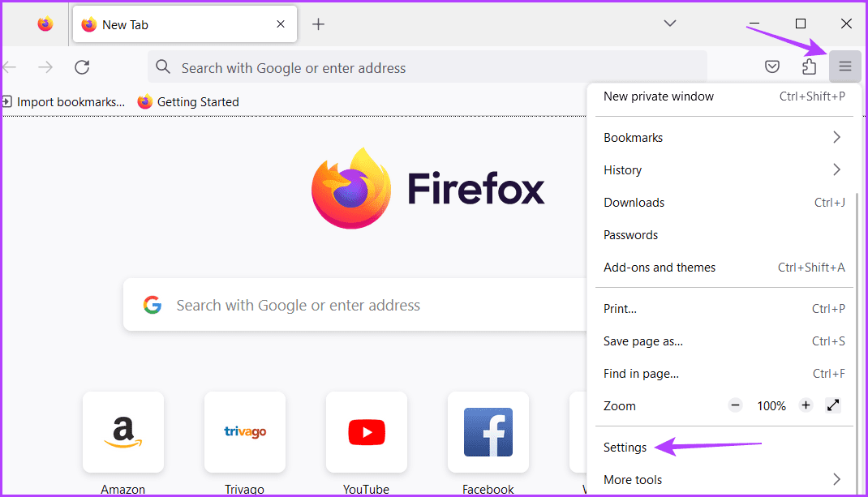Viewport: 868px width, 497px height.
Task: Click the zoom out minus button
Action: (735, 405)
